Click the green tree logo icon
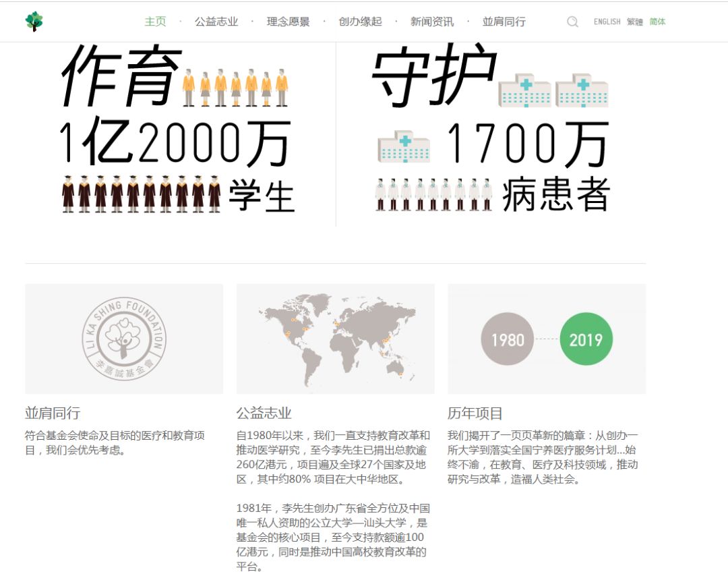Image resolution: width=728 pixels, height=574 pixels. click(x=34, y=22)
